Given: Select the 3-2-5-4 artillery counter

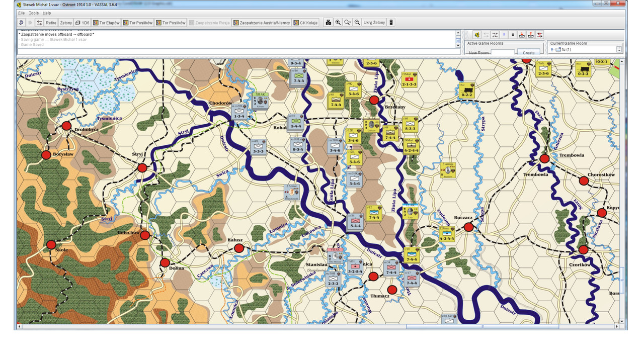Looking at the screenshot, I should click(355, 266).
